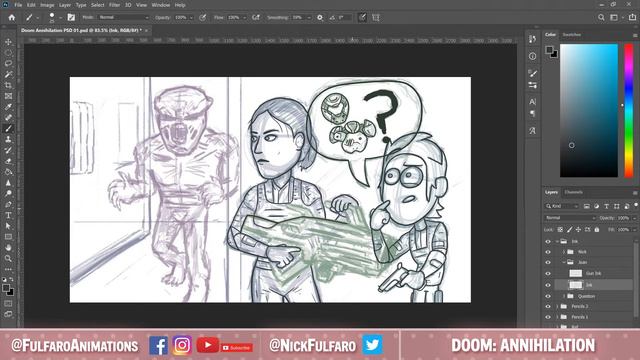Open the File menu
Image resolution: width=640 pixels, height=360 pixels.
(x=18, y=5)
